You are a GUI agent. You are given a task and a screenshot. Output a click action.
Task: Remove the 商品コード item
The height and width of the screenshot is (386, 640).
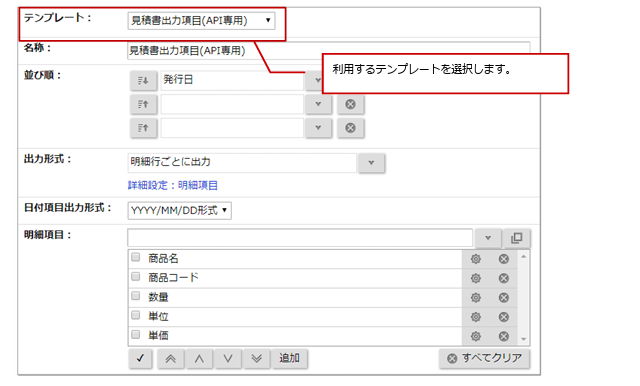click(x=504, y=278)
